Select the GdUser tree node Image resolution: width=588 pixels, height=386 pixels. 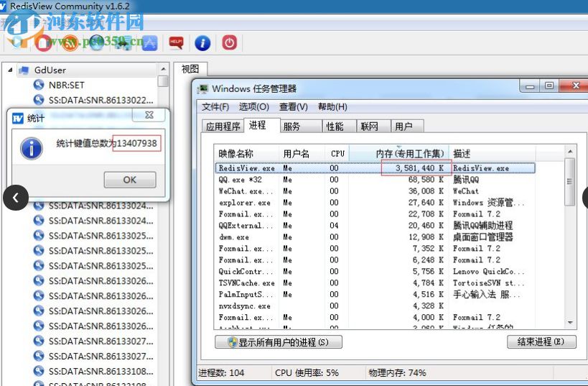point(50,70)
